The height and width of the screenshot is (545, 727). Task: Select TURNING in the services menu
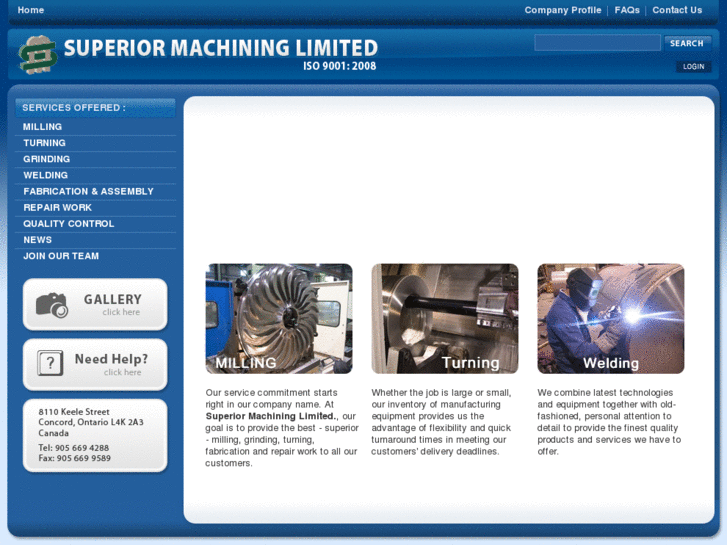click(45, 143)
